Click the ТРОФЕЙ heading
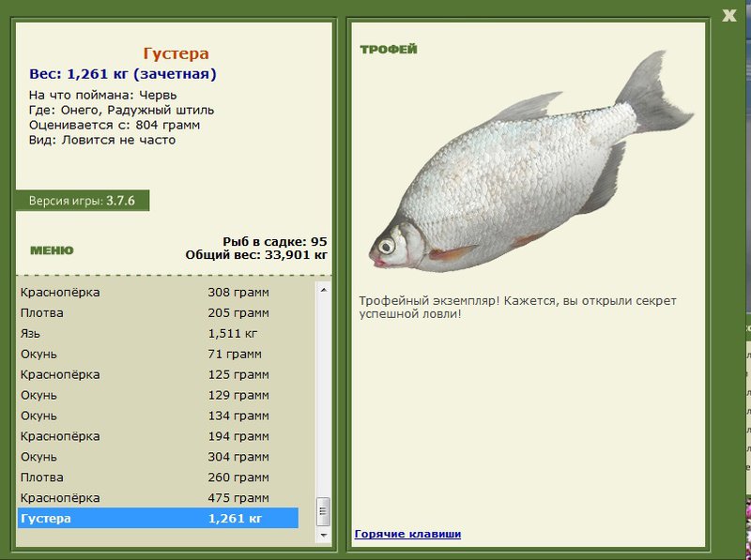The height and width of the screenshot is (560, 751). 389,50
